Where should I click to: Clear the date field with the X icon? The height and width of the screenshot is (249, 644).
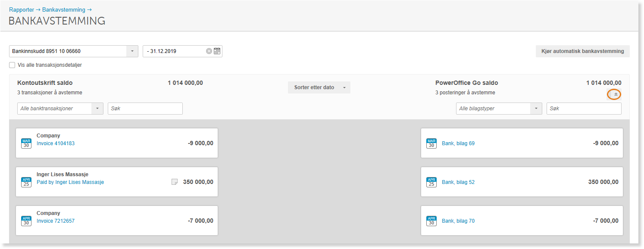pyautogui.click(x=209, y=51)
